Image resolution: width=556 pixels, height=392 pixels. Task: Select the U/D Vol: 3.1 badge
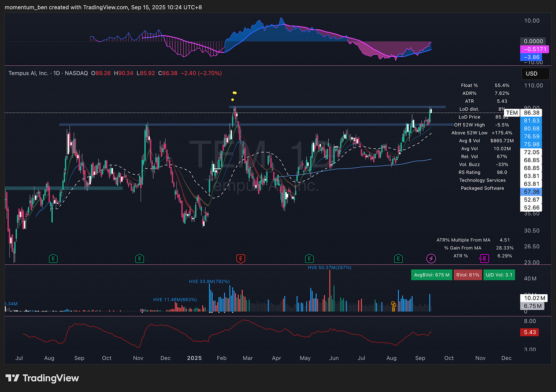pos(499,275)
